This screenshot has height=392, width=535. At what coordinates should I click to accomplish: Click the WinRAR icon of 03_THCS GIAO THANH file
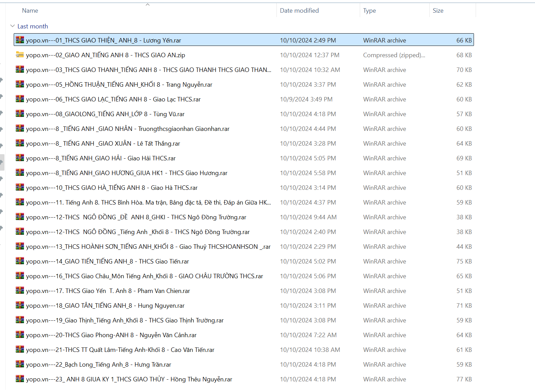coord(20,69)
